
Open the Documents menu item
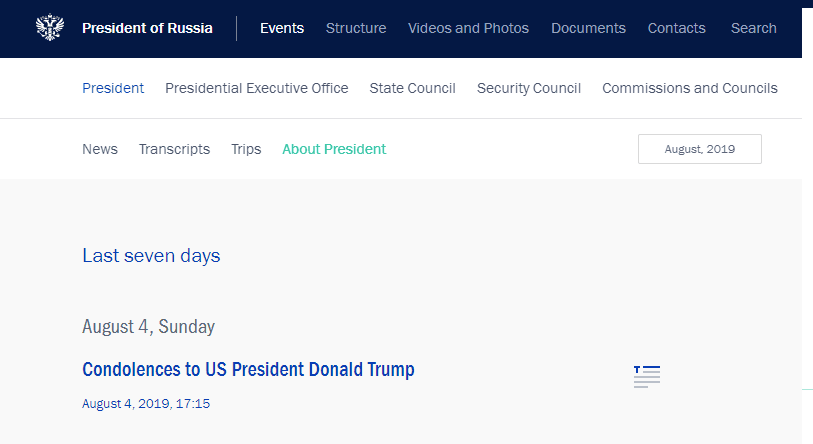click(x=588, y=28)
